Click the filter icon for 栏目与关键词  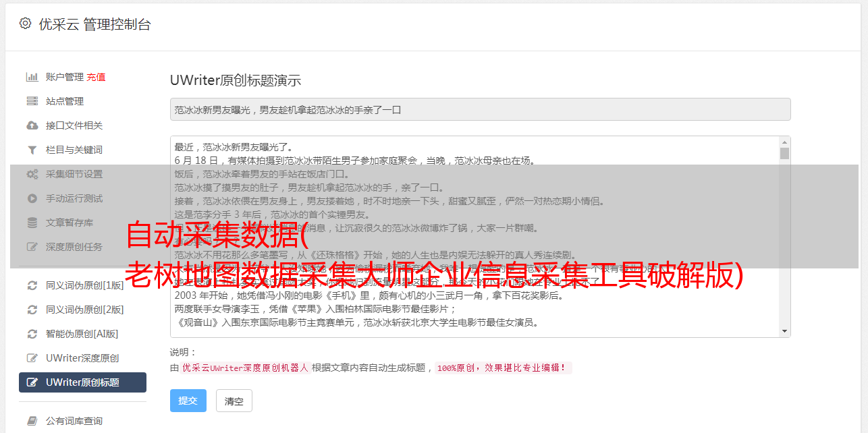coord(32,150)
